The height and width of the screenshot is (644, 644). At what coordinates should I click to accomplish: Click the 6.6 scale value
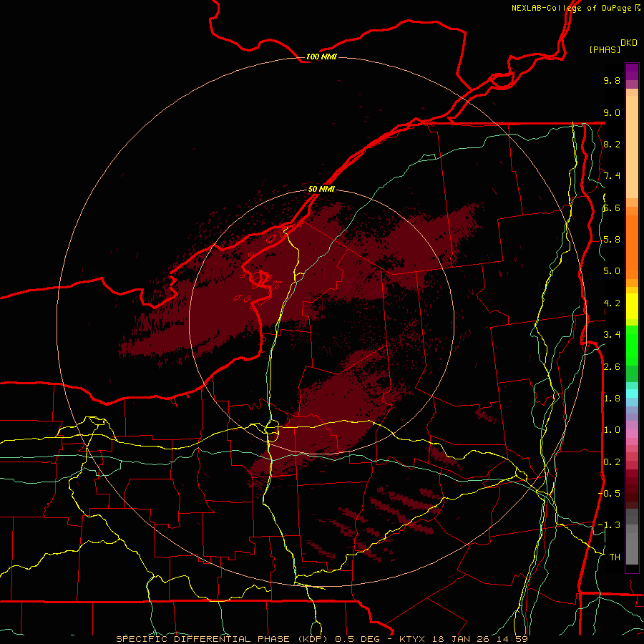(x=612, y=208)
